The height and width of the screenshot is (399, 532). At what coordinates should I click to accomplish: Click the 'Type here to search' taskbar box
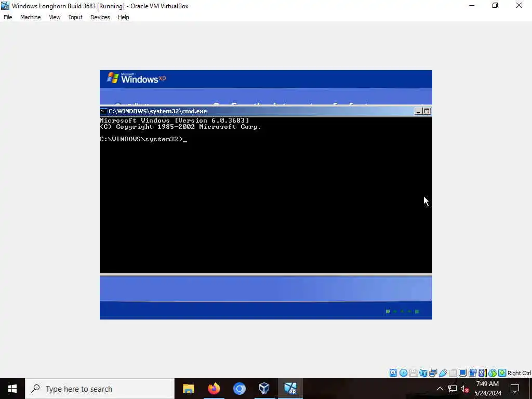[100, 389]
